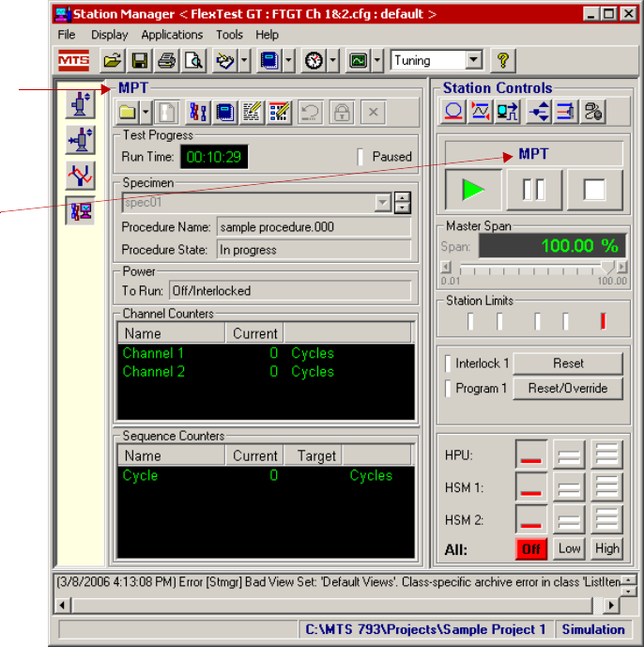The height and width of the screenshot is (647, 644).
Task: Expand the MPT specimen folder dropdown arrow
Action: 146,113
